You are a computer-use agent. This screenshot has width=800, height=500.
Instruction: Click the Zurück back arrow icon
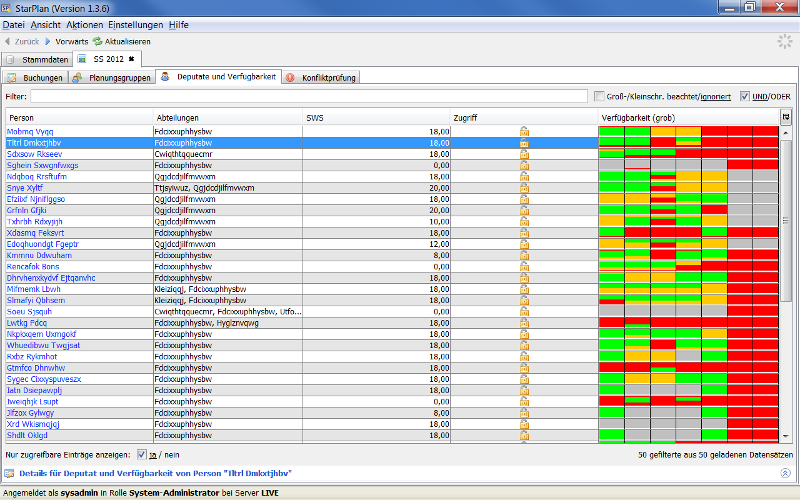[x=7, y=41]
